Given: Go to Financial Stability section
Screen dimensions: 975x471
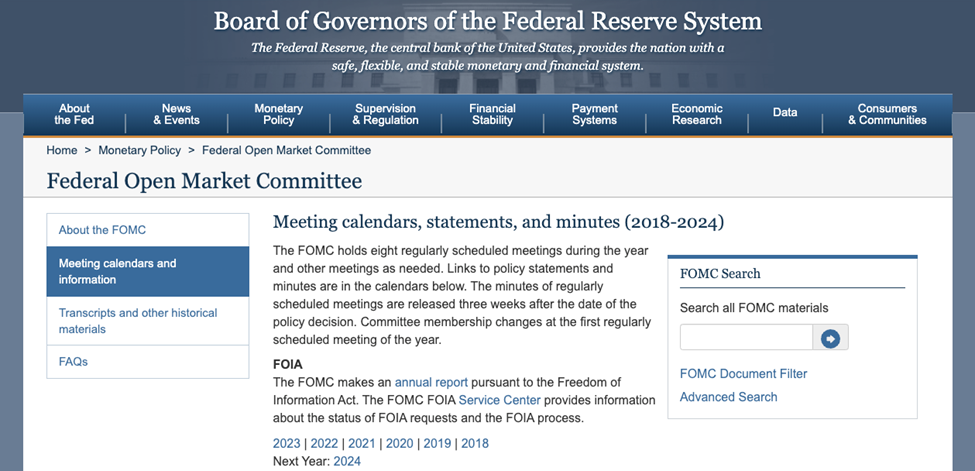Looking at the screenshot, I should (492, 114).
